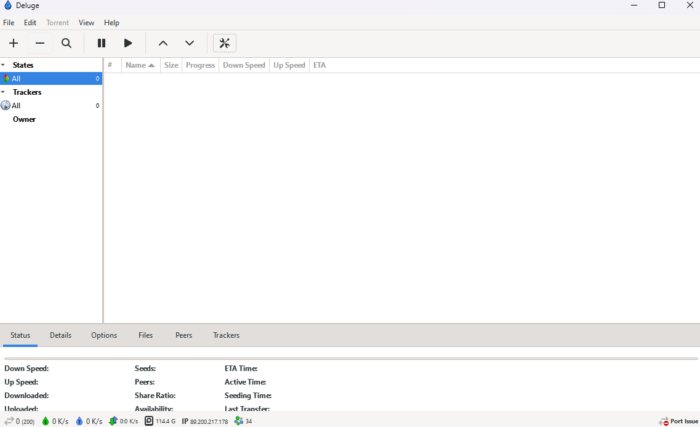Click the "Seeds:" status label
Viewport: 700px width, 427px height.
[x=145, y=368]
